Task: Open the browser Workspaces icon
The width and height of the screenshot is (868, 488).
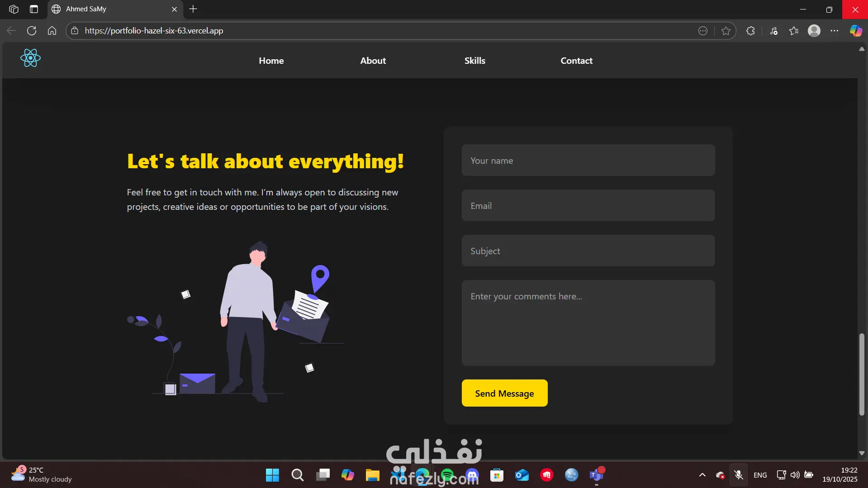Action: coord(14,9)
